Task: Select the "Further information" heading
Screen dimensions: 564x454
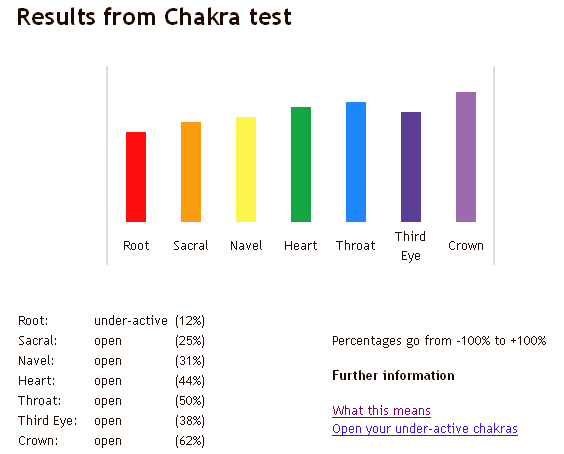Action: coord(393,376)
